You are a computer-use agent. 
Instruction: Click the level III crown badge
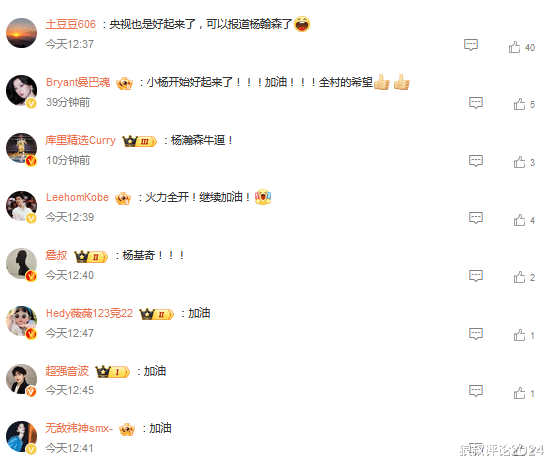139,141
